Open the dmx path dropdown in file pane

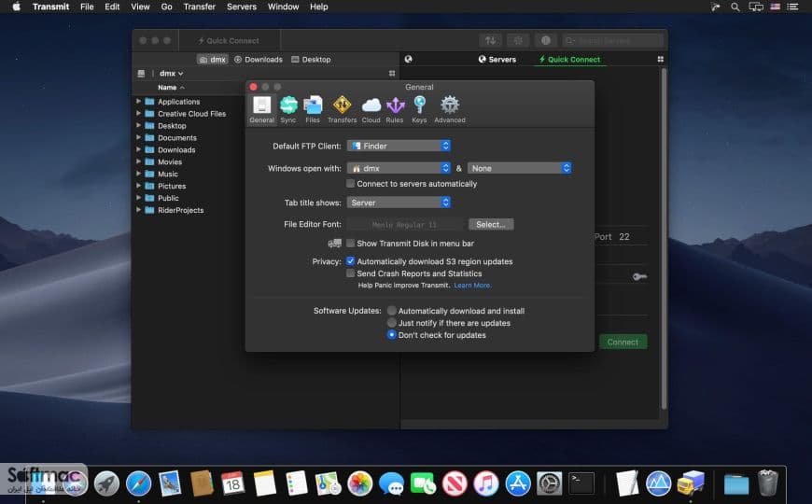(172, 74)
